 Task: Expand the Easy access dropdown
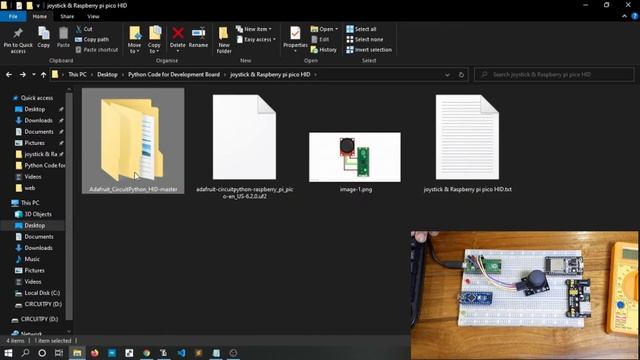(x=256, y=39)
